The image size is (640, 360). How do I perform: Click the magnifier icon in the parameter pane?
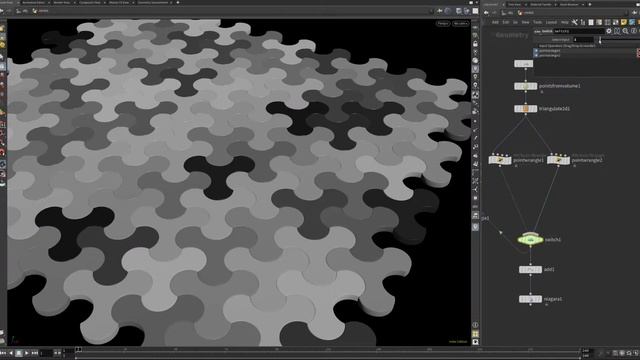625,31
